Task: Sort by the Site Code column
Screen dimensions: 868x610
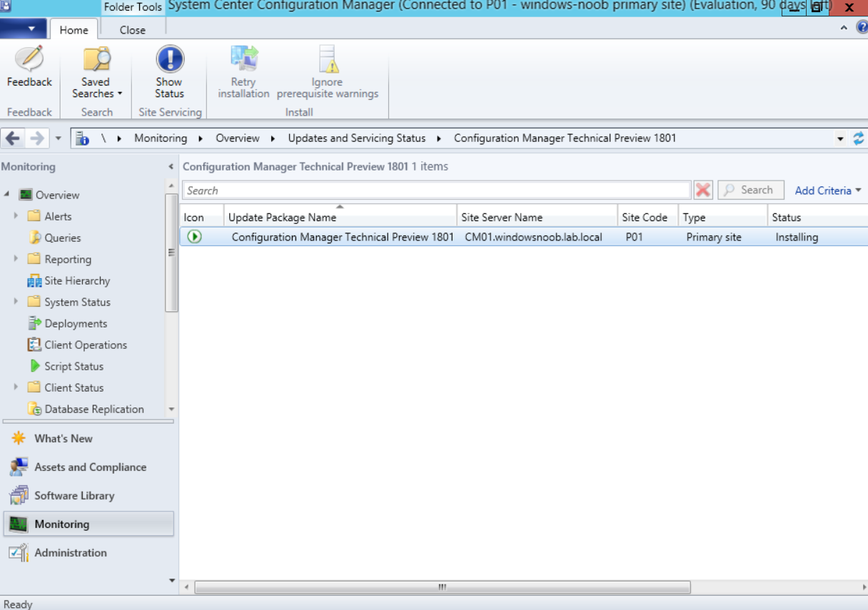Action: [x=647, y=217]
